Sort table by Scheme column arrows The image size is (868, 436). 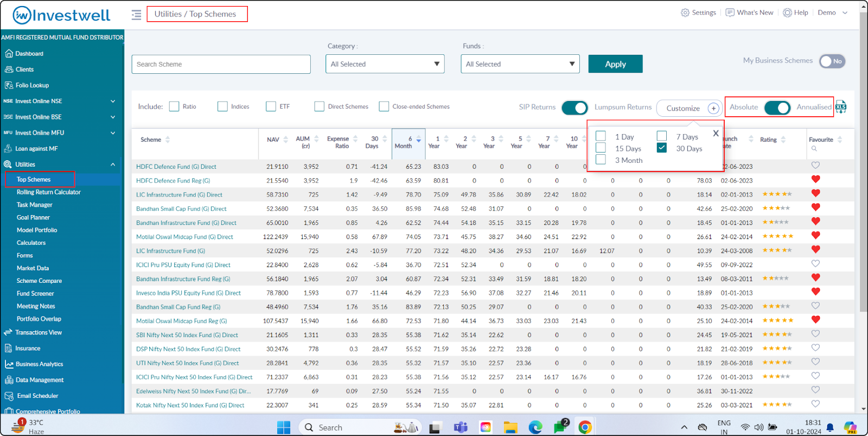(x=168, y=140)
